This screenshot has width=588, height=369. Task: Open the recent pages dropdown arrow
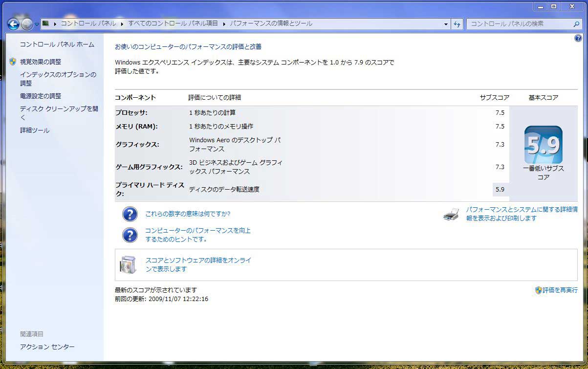[x=37, y=24]
